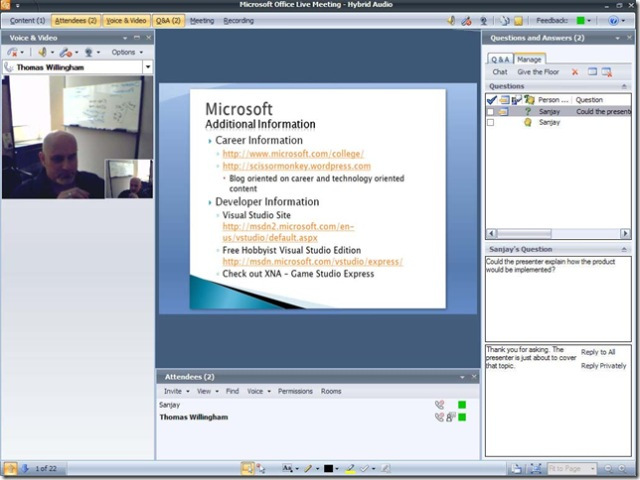Click the Find button in Attendees
The width and height of the screenshot is (640, 480).
pyautogui.click(x=232, y=391)
